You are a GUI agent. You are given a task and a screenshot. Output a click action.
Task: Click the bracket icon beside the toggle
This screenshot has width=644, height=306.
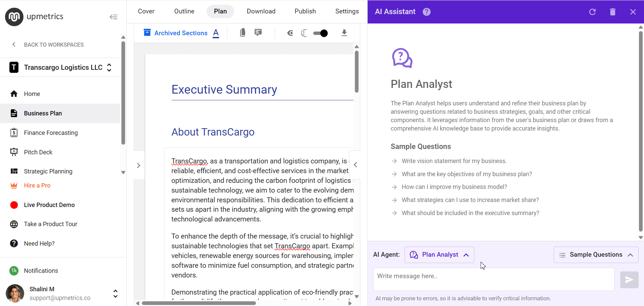coord(304,33)
